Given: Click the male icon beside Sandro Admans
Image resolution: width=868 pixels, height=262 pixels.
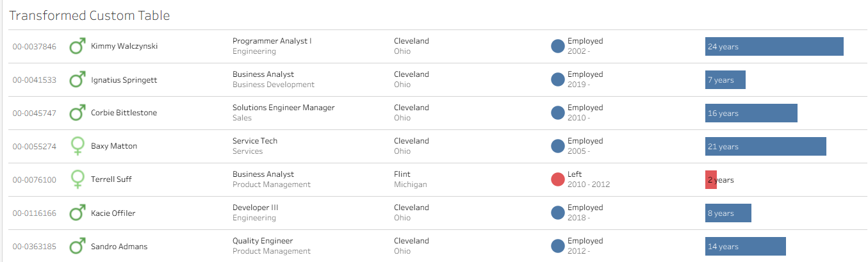Looking at the screenshot, I should coord(78,246).
